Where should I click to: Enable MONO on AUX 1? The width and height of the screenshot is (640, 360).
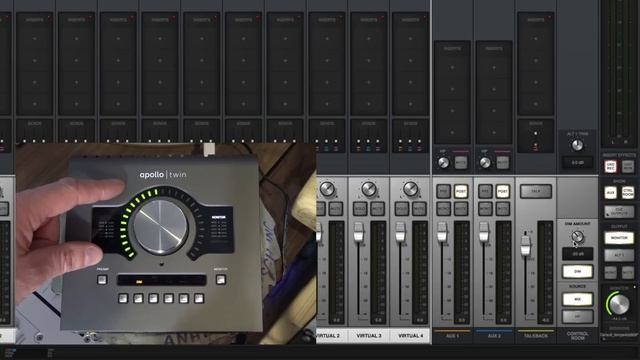point(443,209)
